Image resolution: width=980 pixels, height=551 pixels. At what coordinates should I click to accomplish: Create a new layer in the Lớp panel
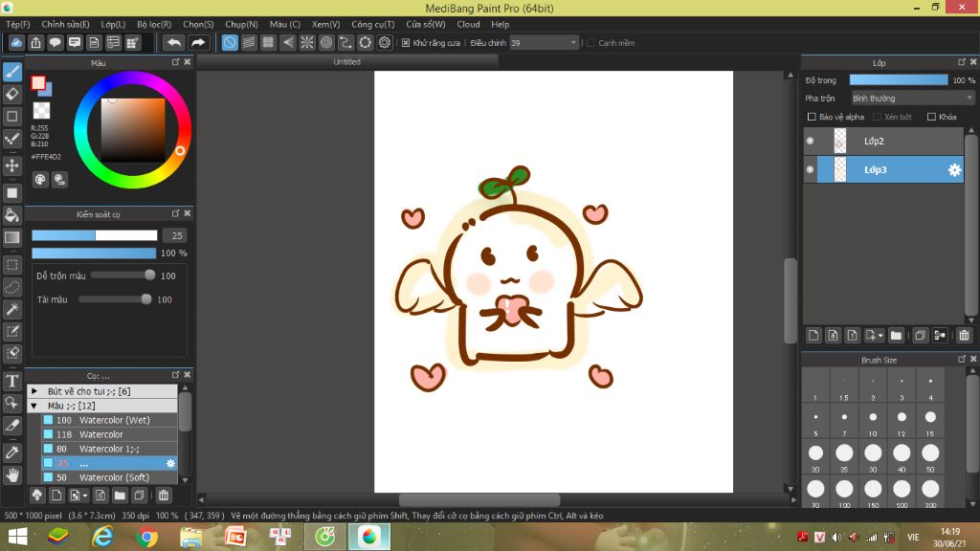[x=813, y=336]
